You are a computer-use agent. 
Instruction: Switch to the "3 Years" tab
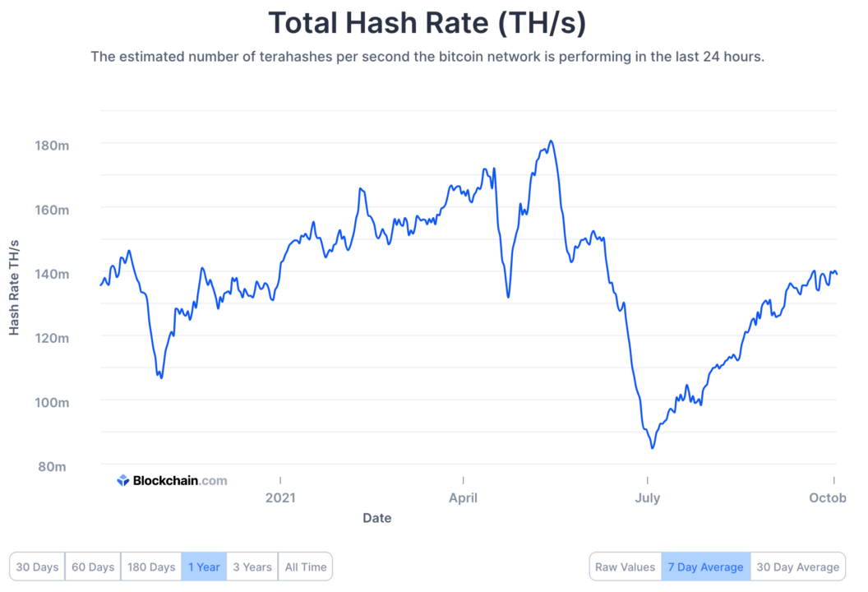(252, 567)
